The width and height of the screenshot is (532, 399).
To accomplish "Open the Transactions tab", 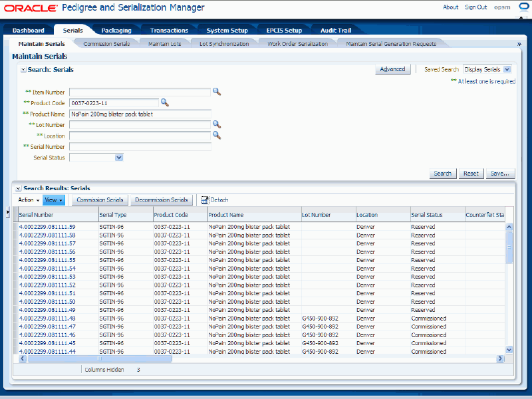I will tap(169, 30).
